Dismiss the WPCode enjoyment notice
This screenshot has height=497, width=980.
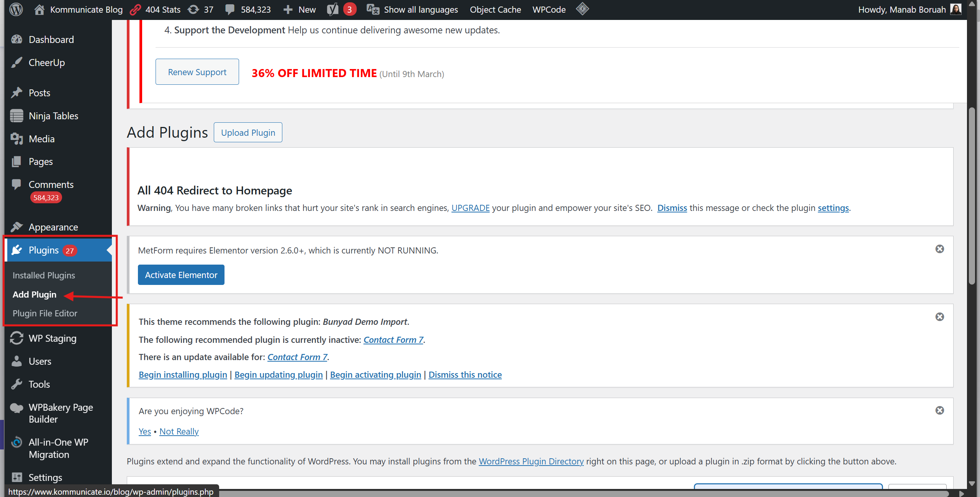[940, 410]
